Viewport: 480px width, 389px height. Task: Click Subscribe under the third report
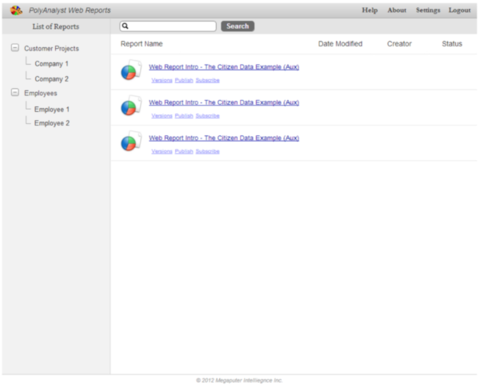[207, 151]
